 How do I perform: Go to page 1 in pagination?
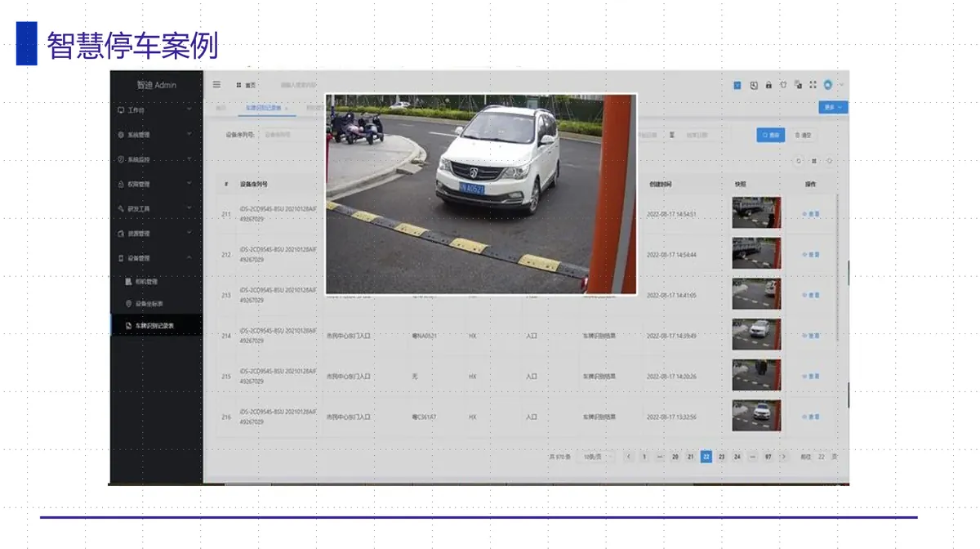[644, 457]
